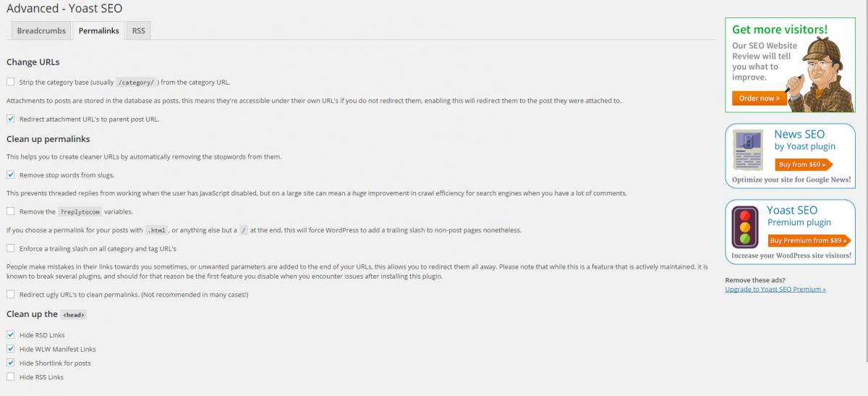Screen dimensions: 868x396
Task: Click Buy Premium from $89 button
Action: click(x=809, y=240)
